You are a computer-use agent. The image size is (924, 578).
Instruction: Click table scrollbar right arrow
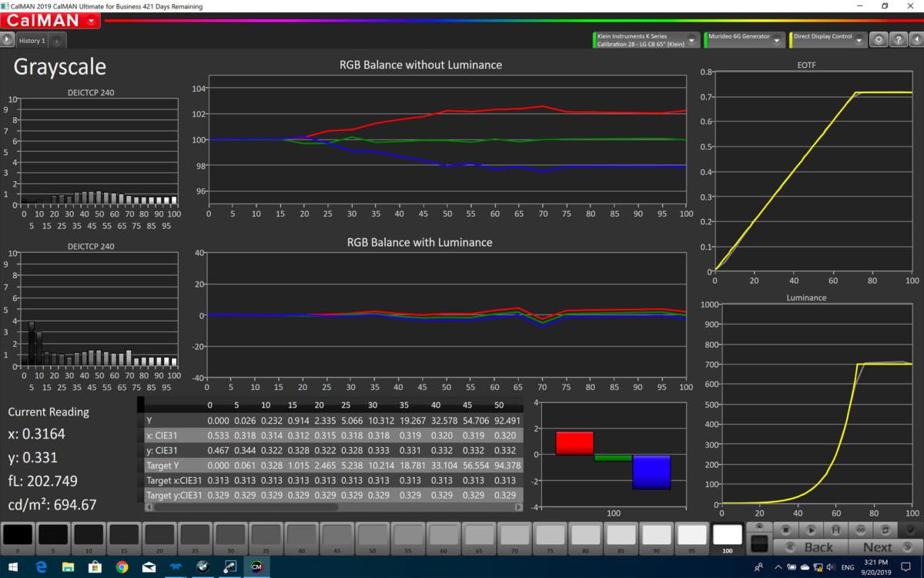pos(518,507)
